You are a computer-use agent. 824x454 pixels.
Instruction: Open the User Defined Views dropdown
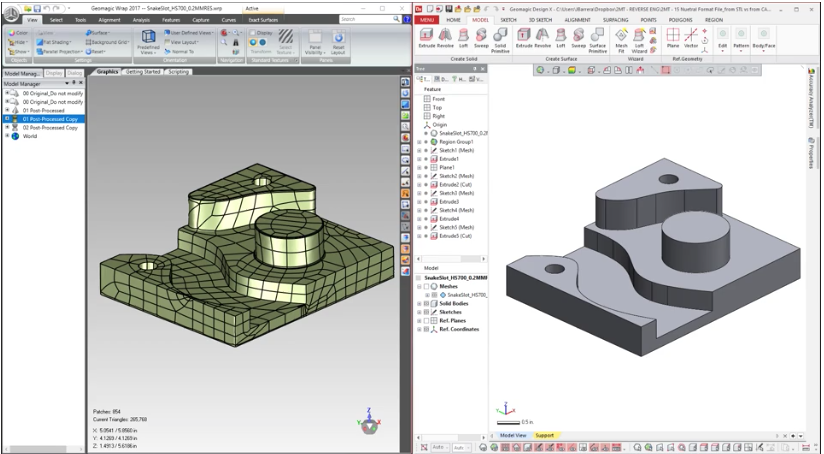(189, 33)
